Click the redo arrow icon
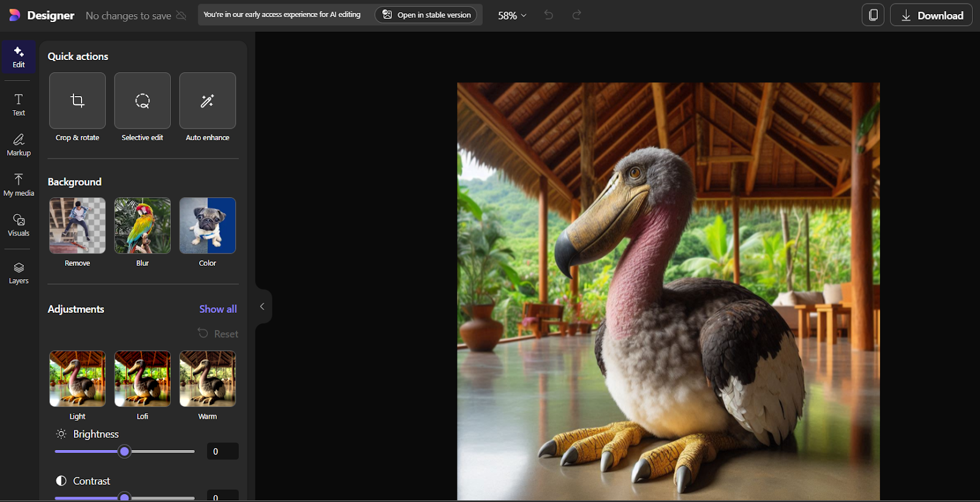Image resolution: width=980 pixels, height=502 pixels. (576, 15)
